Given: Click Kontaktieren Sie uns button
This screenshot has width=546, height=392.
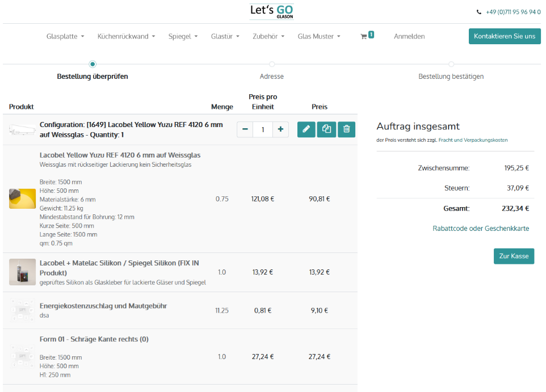Looking at the screenshot, I should pyautogui.click(x=505, y=36).
